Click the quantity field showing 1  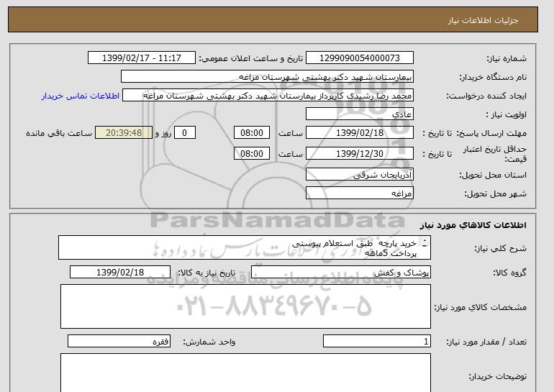pos(377,342)
